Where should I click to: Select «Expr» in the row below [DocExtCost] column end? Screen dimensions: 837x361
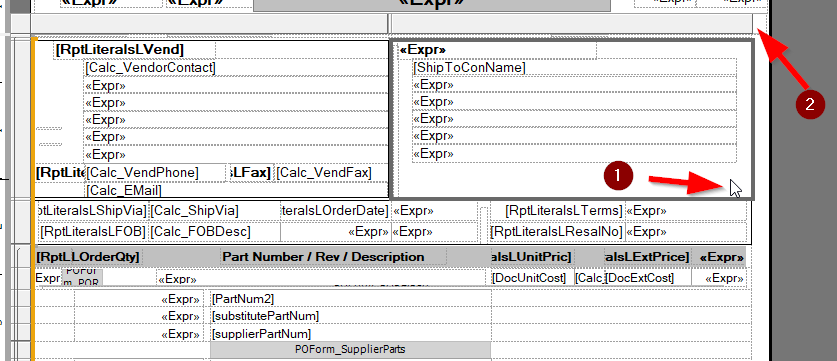(719, 278)
